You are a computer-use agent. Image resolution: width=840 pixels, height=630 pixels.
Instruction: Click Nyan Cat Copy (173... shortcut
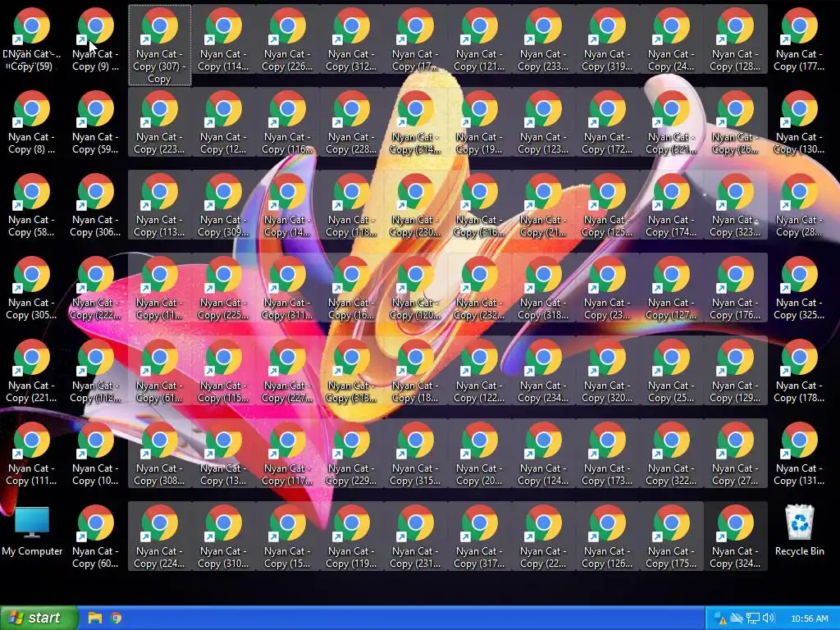607,454
